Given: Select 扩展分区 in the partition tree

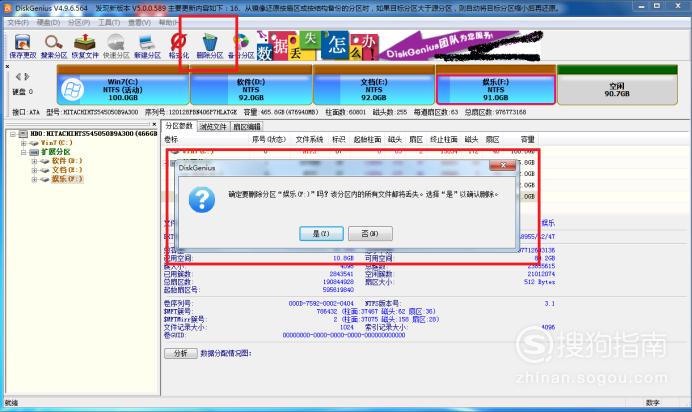Looking at the screenshot, I should click(x=56, y=152).
